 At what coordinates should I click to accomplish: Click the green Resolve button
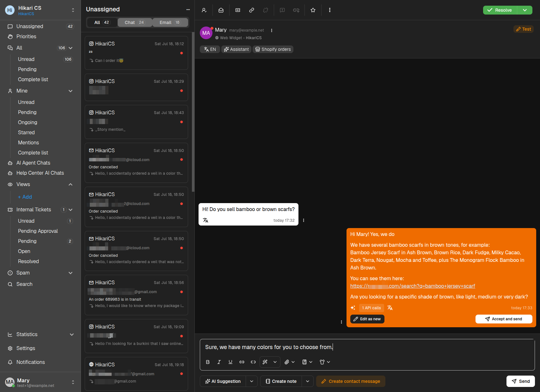(x=500, y=10)
